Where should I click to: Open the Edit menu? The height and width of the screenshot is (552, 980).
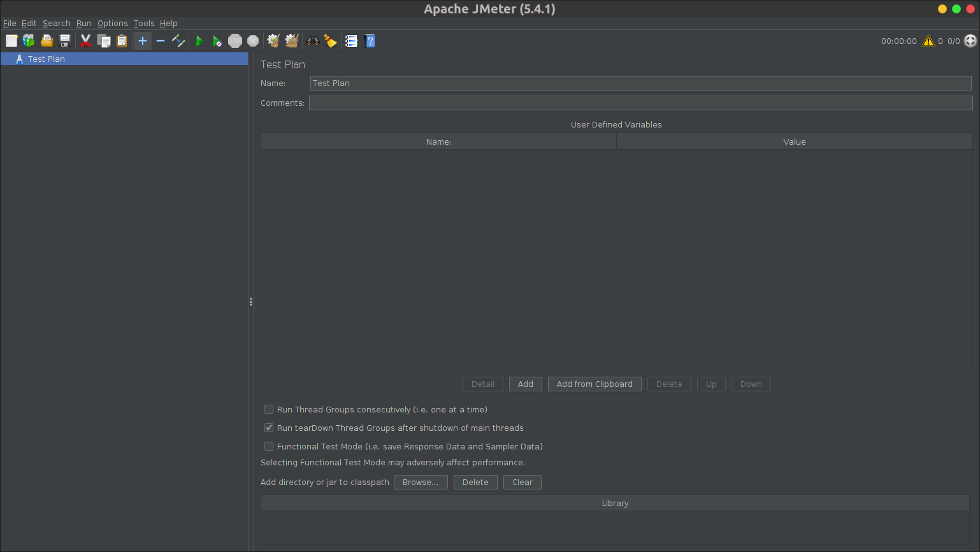[29, 23]
